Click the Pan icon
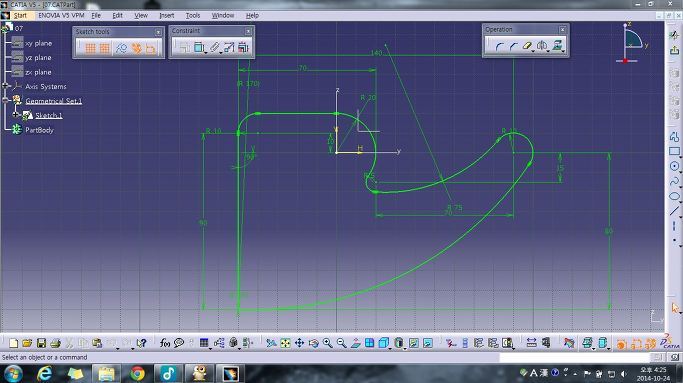The height and width of the screenshot is (383, 683). [299, 343]
